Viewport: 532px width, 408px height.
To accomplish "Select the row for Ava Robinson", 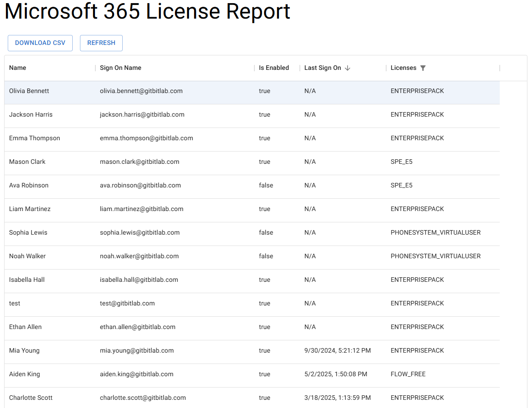I will tap(29, 185).
